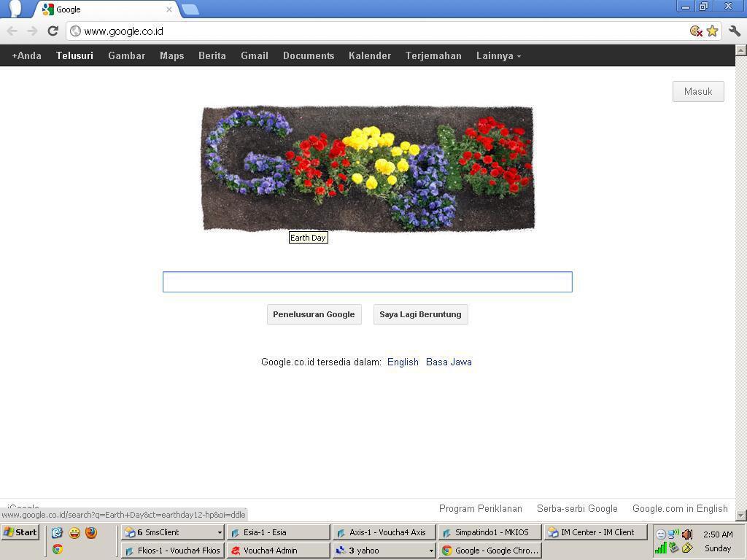Switch to Fkios-1 - Voucha4 Fkios window

[x=172, y=551]
